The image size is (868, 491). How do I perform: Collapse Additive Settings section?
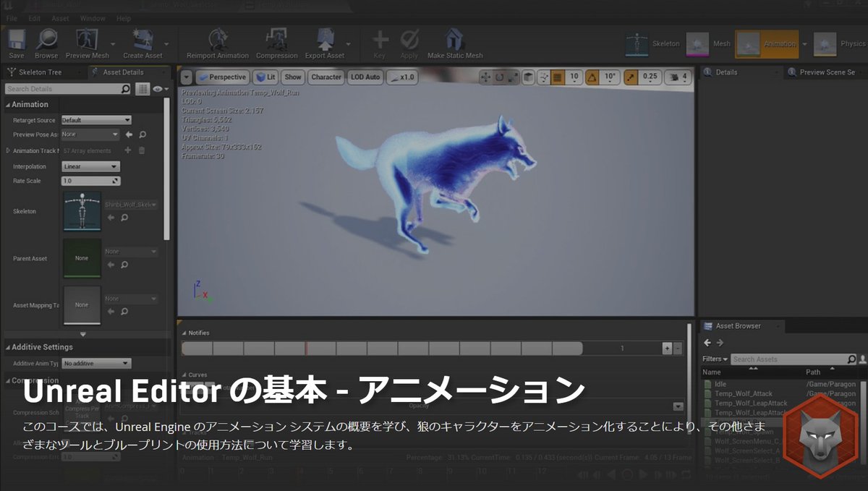8,347
